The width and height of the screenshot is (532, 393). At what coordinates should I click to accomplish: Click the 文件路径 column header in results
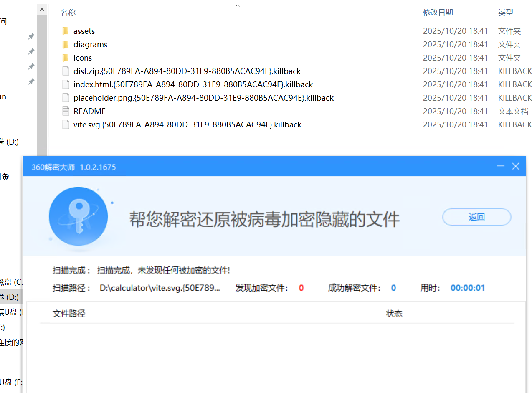pos(69,314)
